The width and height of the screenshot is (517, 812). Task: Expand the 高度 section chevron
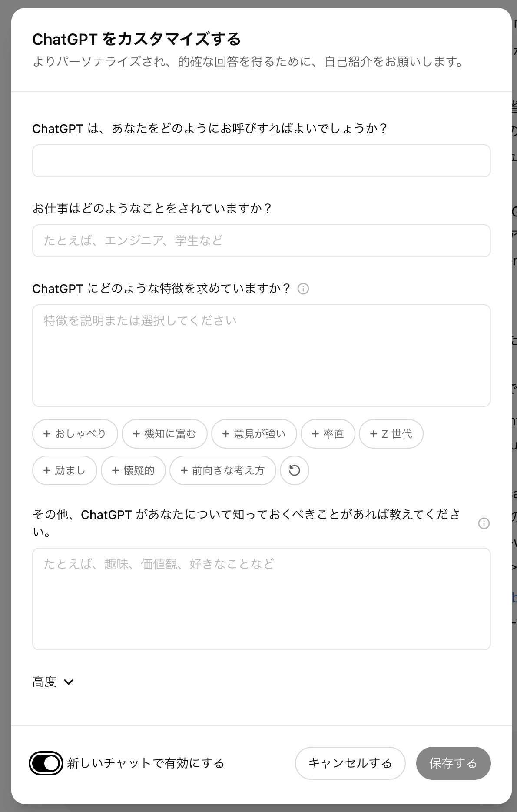69,682
